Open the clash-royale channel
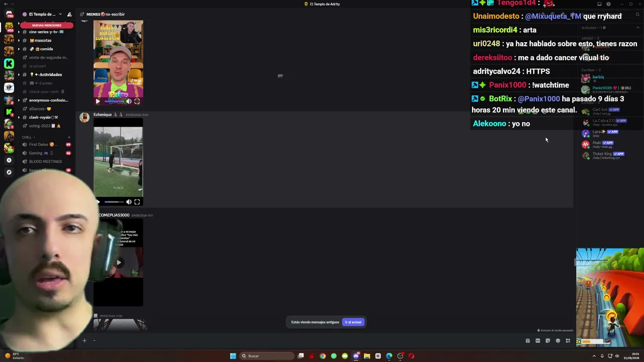Viewport: 644px width, 362px height. 46,117
